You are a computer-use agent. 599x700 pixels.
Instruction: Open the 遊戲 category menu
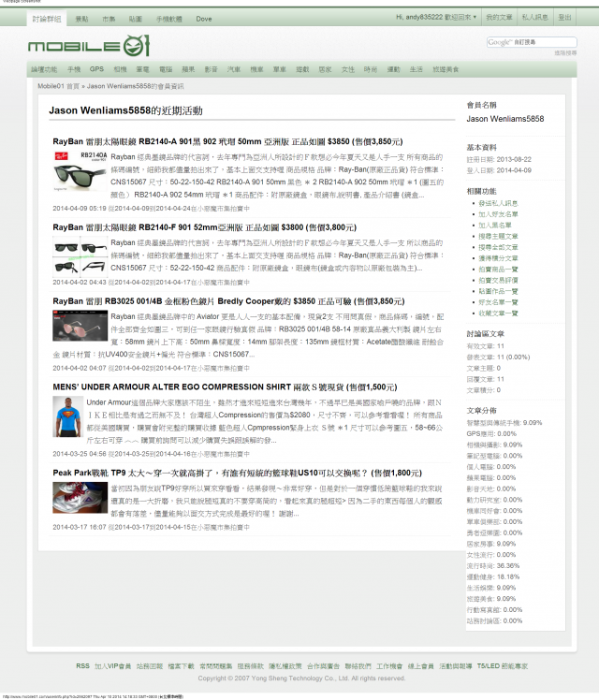302,69
